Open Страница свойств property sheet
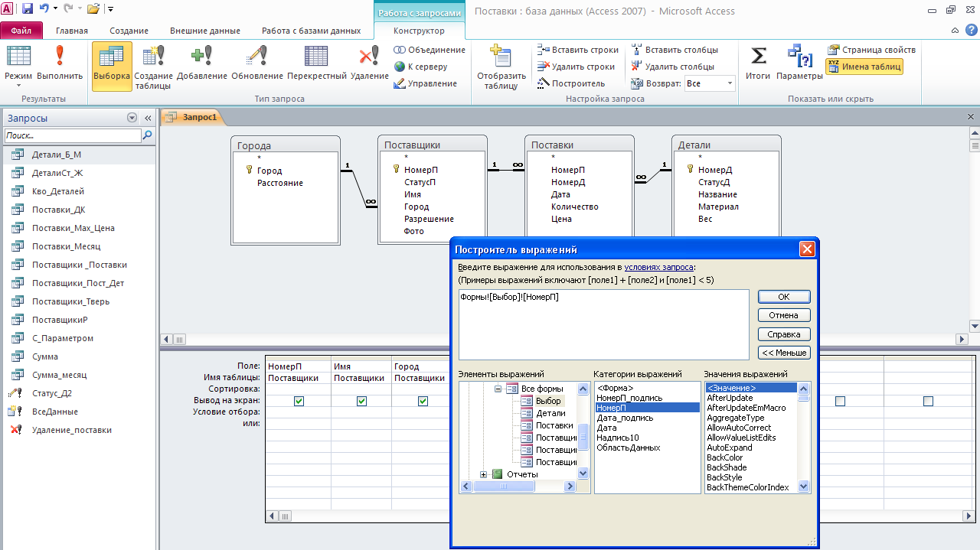980x550 pixels. click(871, 50)
